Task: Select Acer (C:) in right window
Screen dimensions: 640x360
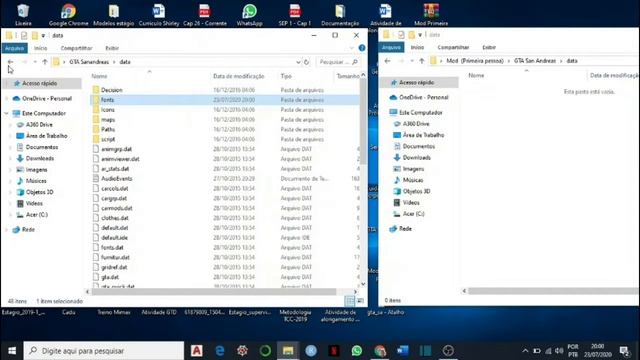Action: coord(414,214)
